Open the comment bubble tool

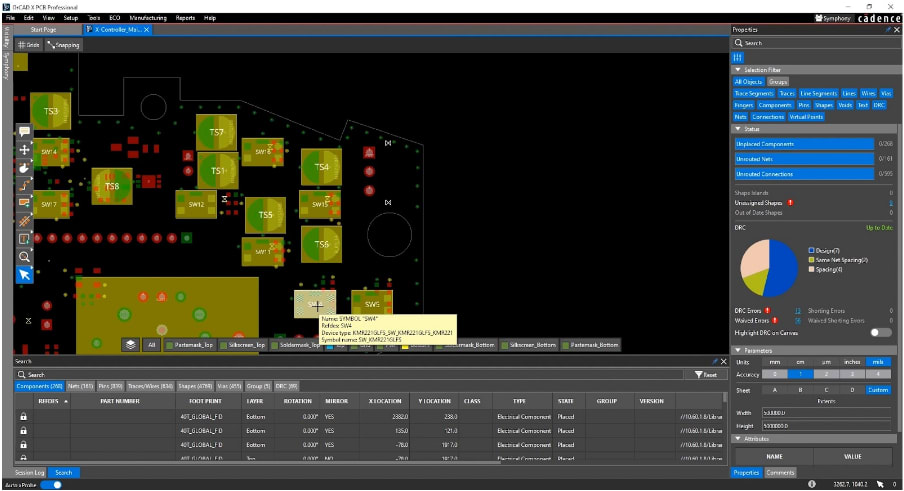[24, 132]
